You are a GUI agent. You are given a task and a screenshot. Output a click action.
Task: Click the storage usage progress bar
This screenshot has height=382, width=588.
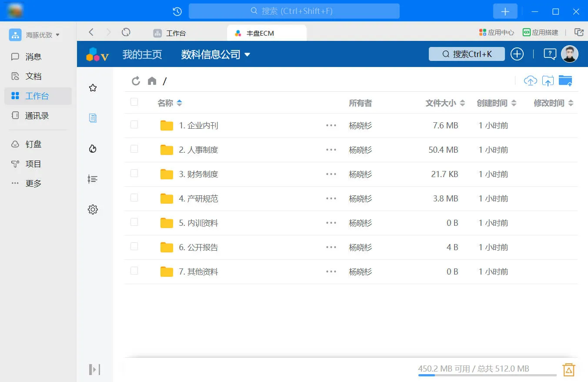coord(487,375)
